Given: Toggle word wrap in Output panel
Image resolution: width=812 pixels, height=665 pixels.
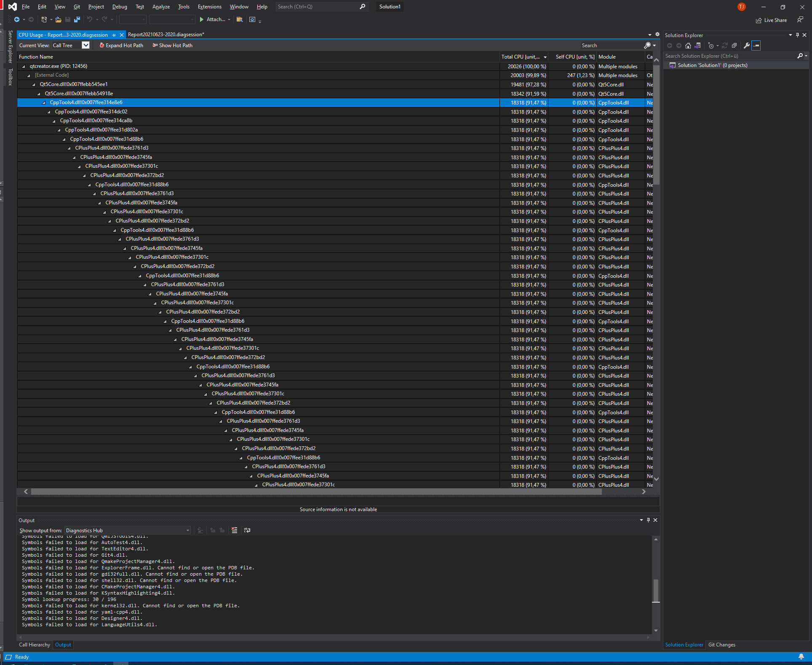Looking at the screenshot, I should coord(247,530).
